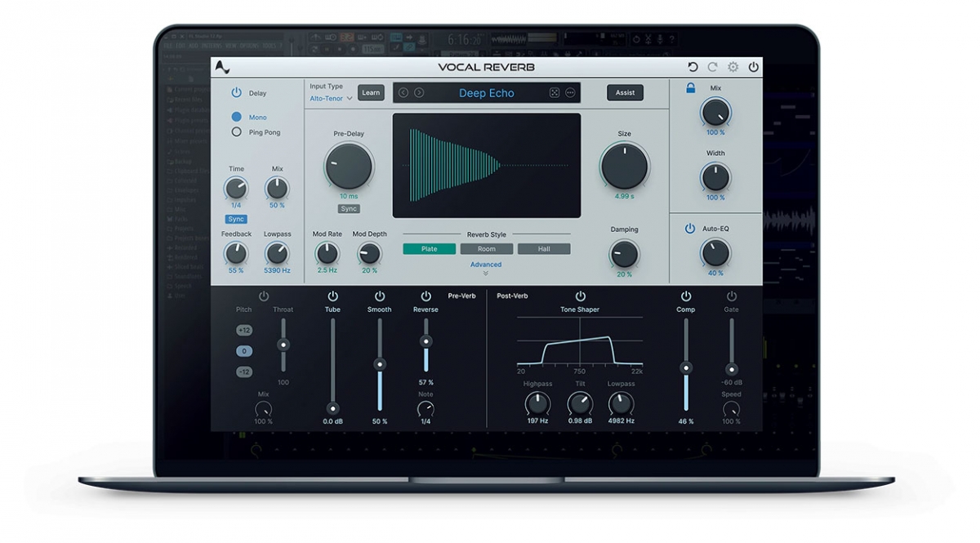Click the delay Feedback knob
Viewport: 980px width, 543px height.
(x=236, y=253)
